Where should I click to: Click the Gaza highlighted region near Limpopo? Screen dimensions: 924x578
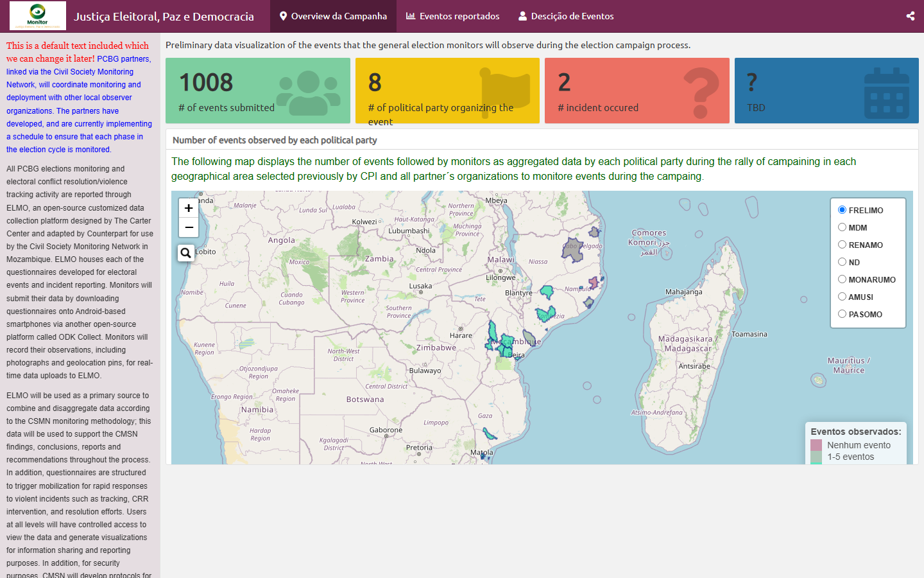coord(490,434)
